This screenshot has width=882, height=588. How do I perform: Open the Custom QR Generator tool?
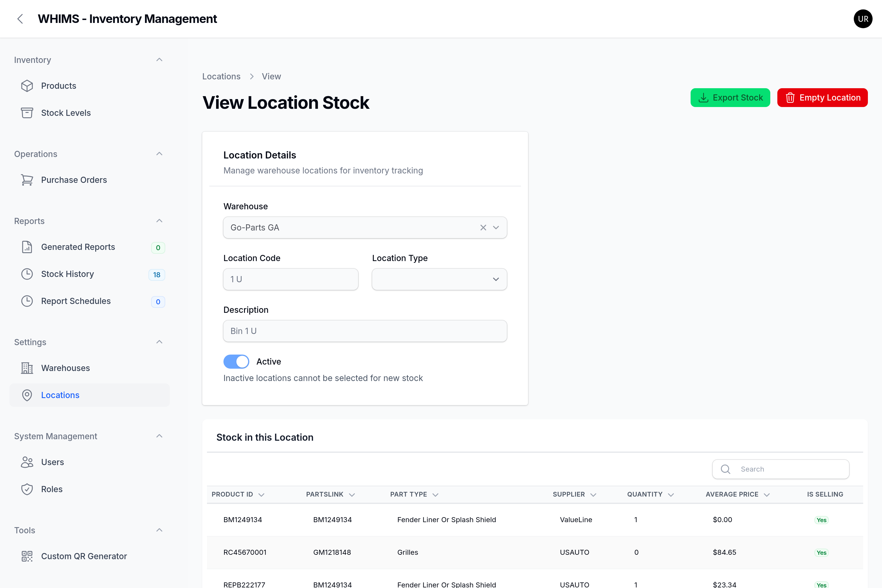tap(90, 557)
